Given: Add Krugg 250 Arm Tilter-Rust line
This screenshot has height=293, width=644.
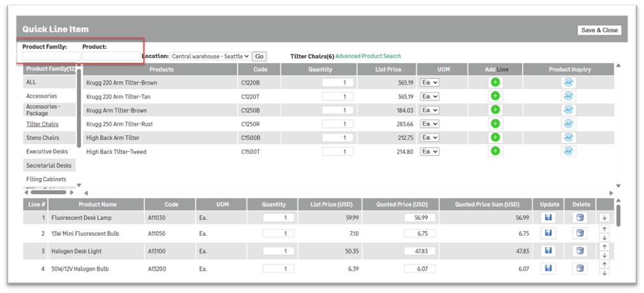Looking at the screenshot, I should pos(495,124).
